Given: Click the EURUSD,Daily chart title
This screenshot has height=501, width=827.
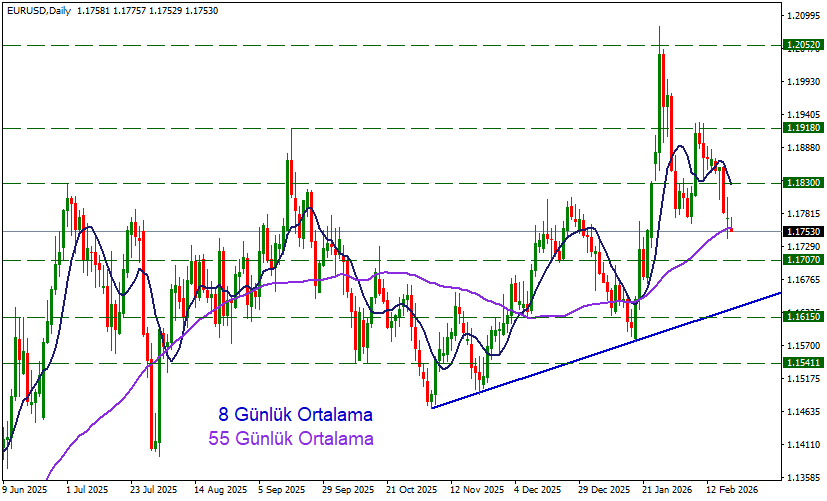Looking at the screenshot, I should pyautogui.click(x=37, y=10).
